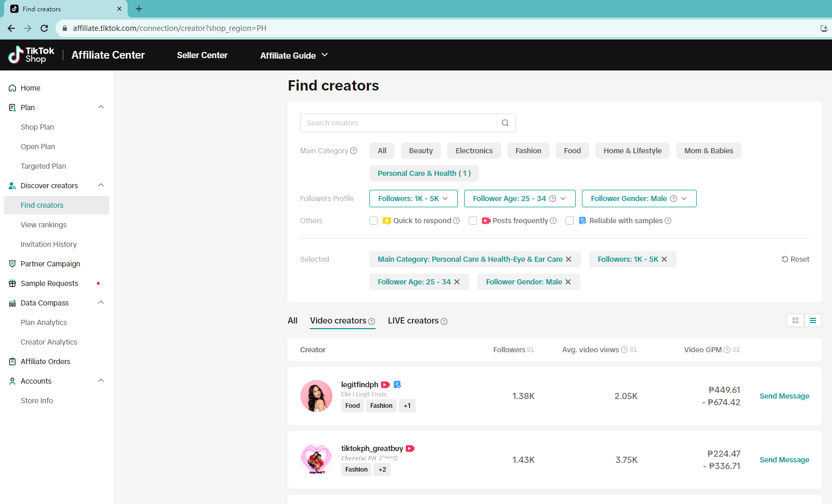Screen dimensions: 832x504
Task: Click Reliable with samples help icon
Action: tap(668, 221)
